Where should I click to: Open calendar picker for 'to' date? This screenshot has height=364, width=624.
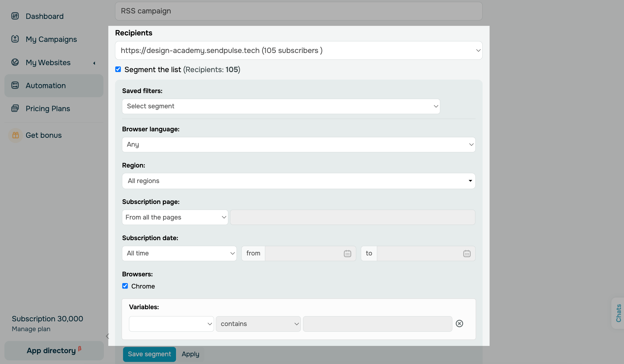(467, 253)
